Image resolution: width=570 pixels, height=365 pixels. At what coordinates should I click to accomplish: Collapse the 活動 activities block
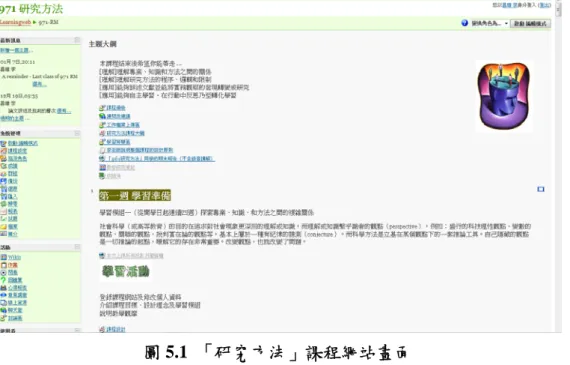[x=77, y=247]
